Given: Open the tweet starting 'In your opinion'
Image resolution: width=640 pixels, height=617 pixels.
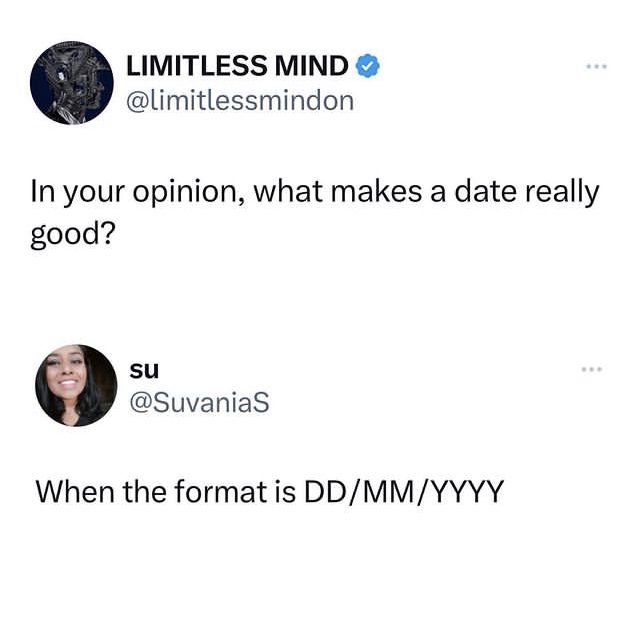Looking at the screenshot, I should tap(315, 213).
